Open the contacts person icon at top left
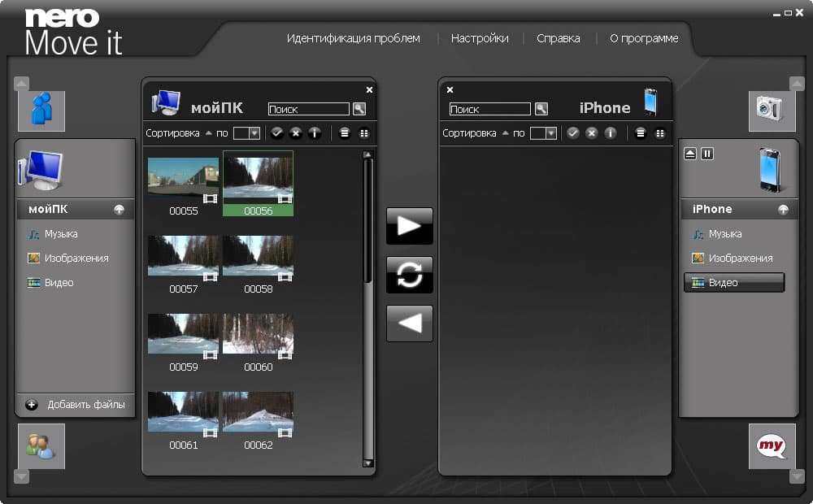 (41, 111)
